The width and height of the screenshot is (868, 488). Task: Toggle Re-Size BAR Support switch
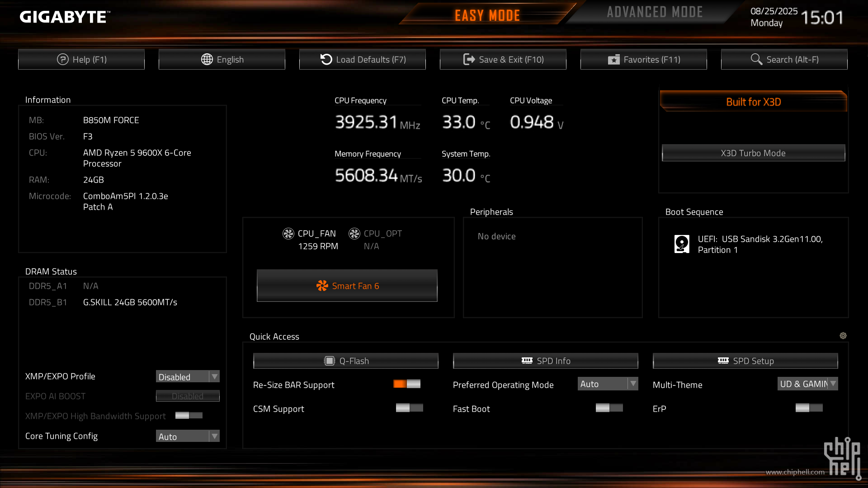(407, 384)
